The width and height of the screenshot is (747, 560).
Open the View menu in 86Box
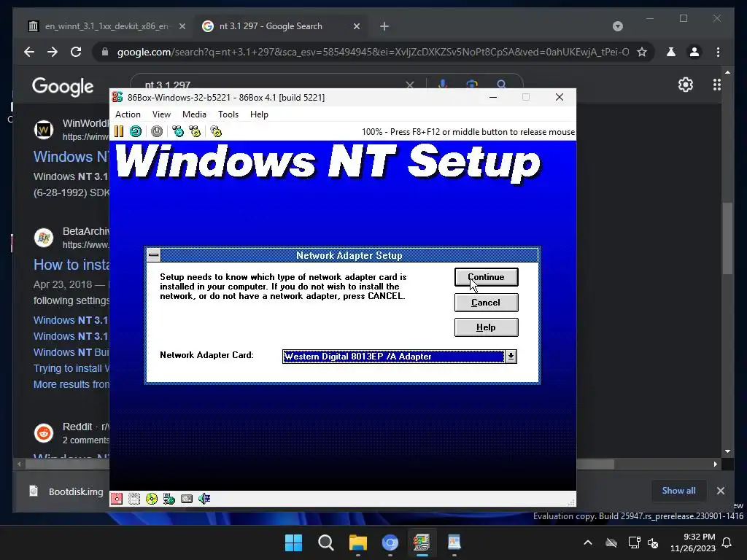[x=161, y=114]
